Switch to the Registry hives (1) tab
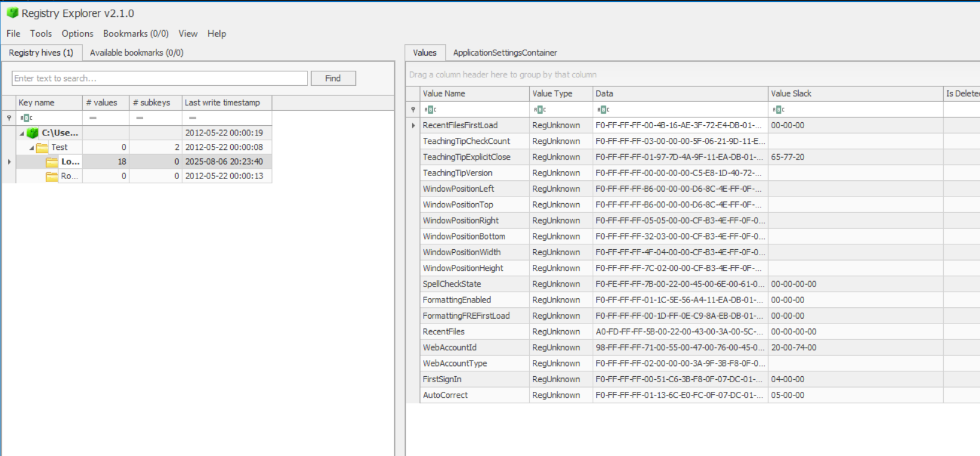Viewport: 980px width, 456px height. point(41,53)
